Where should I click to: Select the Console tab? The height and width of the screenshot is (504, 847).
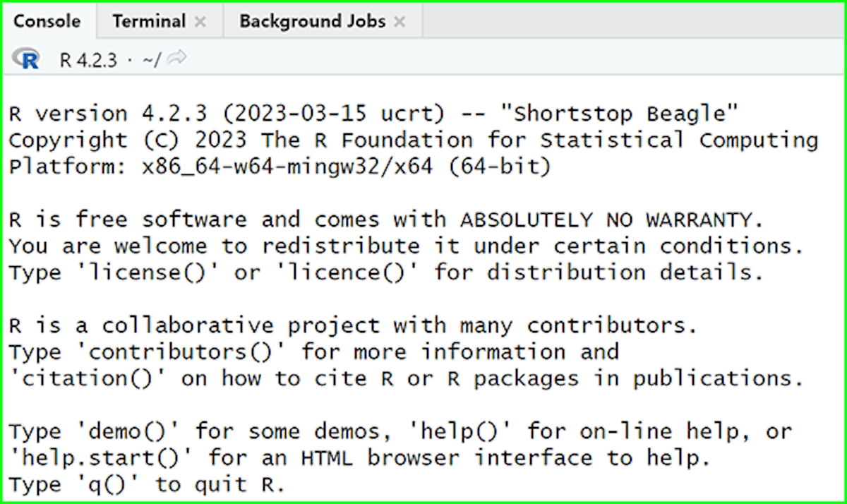pos(46,21)
